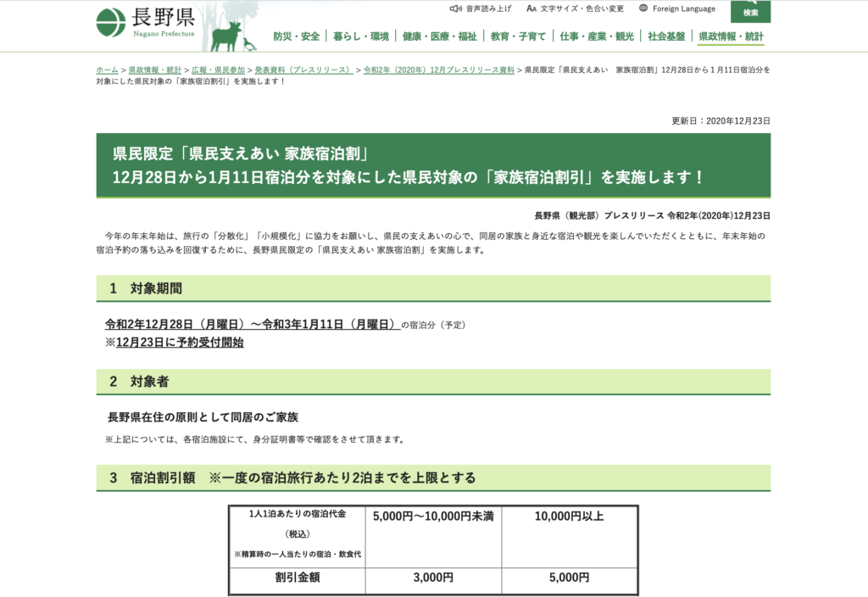Click the ※12月23日に予約受付開始 note
Image resolution: width=868 pixels, height=597 pixels.
click(x=175, y=343)
